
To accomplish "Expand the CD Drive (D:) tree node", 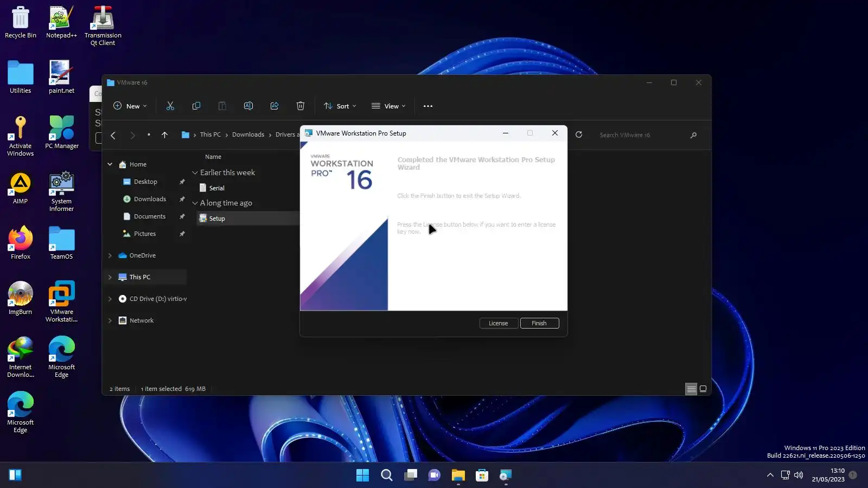I will [110, 299].
